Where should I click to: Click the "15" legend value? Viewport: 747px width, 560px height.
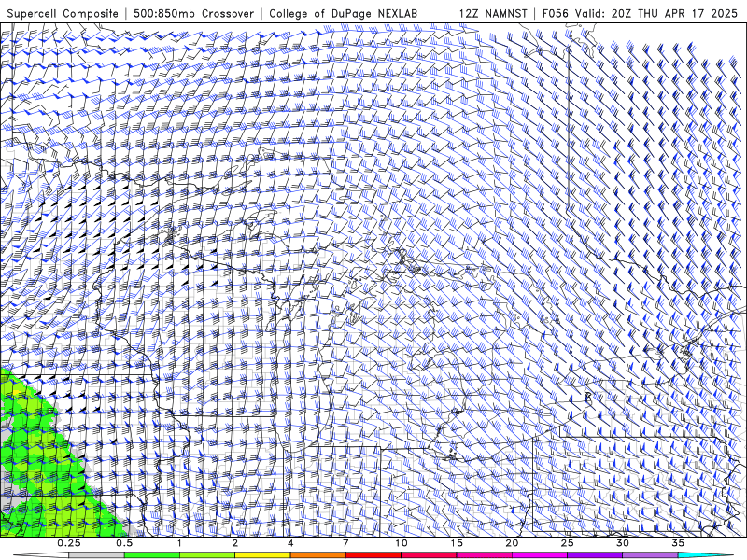pos(457,543)
